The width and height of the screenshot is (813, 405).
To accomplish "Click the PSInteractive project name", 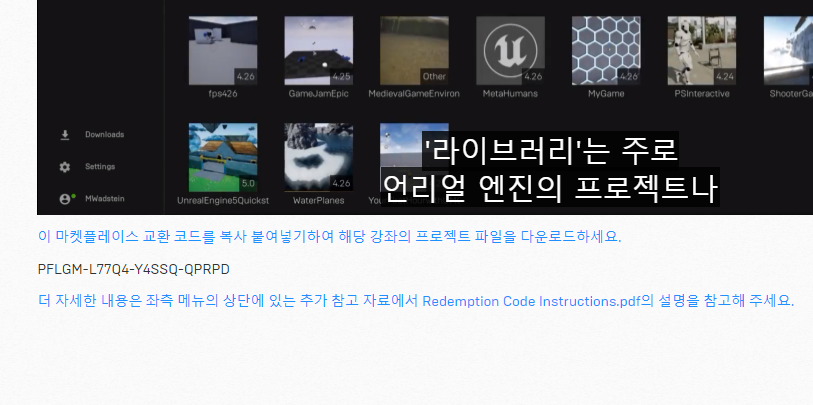I will click(702, 94).
